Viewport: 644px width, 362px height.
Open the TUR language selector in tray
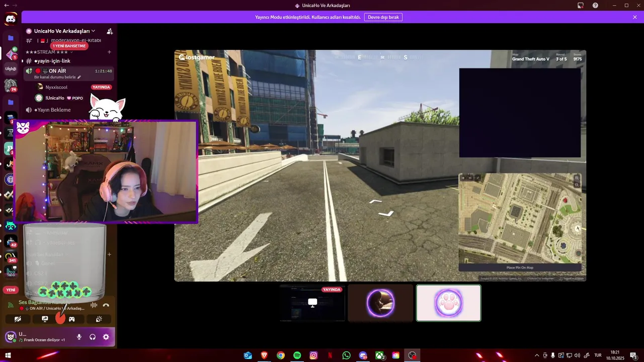click(598, 355)
